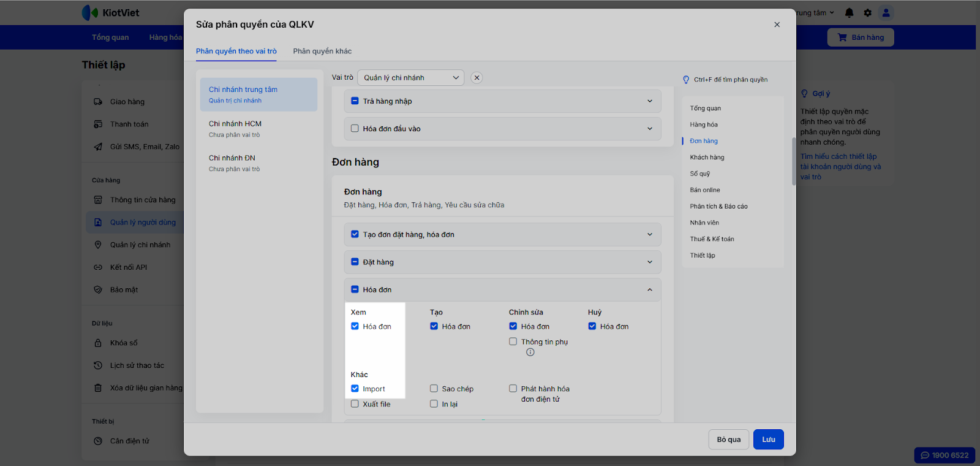Open the settings gear icon
Screen dimensions: 980x466
coord(867,13)
